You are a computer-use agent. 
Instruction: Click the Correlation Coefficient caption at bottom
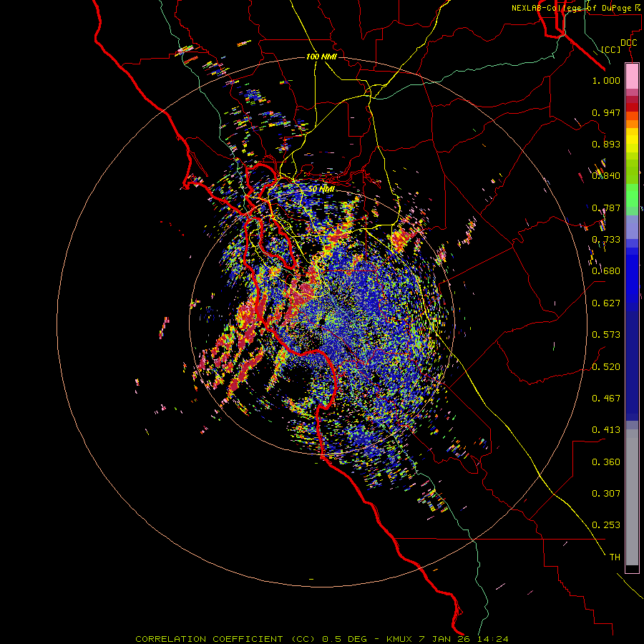[x=322, y=639]
